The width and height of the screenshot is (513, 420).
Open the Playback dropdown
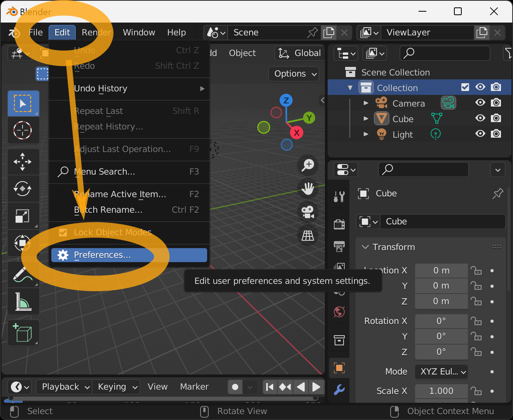pos(64,387)
